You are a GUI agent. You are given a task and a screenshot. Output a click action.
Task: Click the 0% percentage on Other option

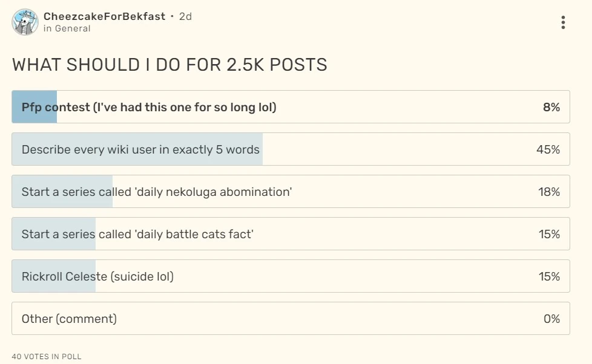(x=553, y=319)
